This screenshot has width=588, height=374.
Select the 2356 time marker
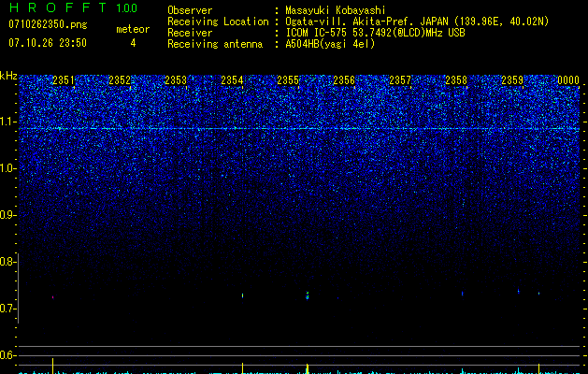pyautogui.click(x=344, y=80)
